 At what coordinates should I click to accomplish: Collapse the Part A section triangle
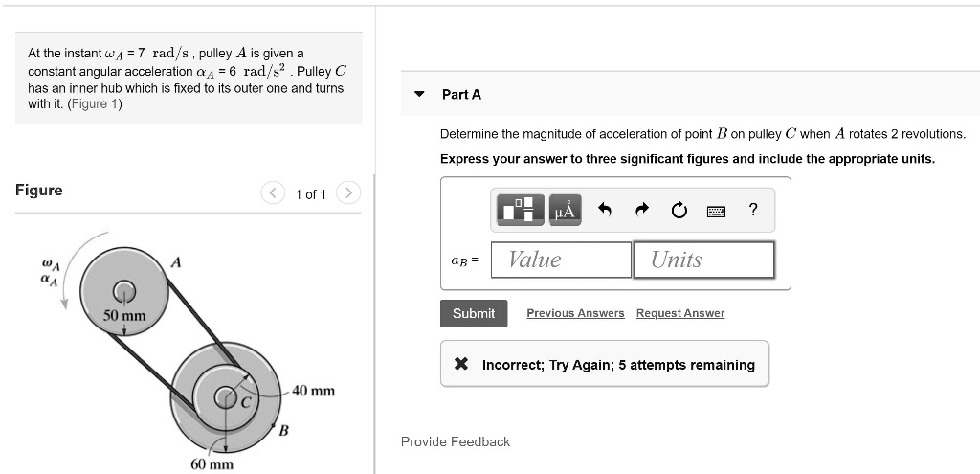(419, 95)
